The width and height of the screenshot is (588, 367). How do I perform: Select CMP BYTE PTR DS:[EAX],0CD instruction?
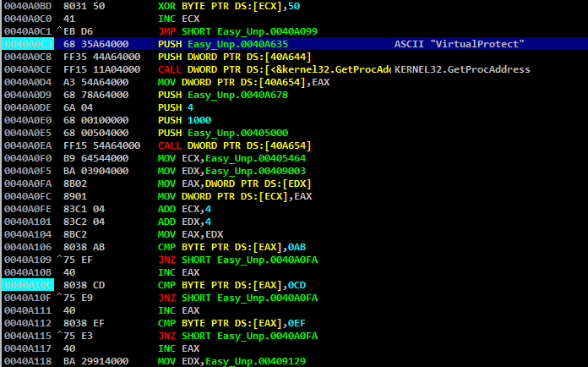coord(231,285)
